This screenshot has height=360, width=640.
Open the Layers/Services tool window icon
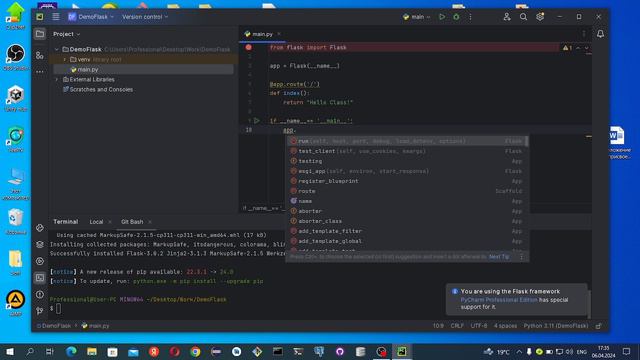[40, 244]
